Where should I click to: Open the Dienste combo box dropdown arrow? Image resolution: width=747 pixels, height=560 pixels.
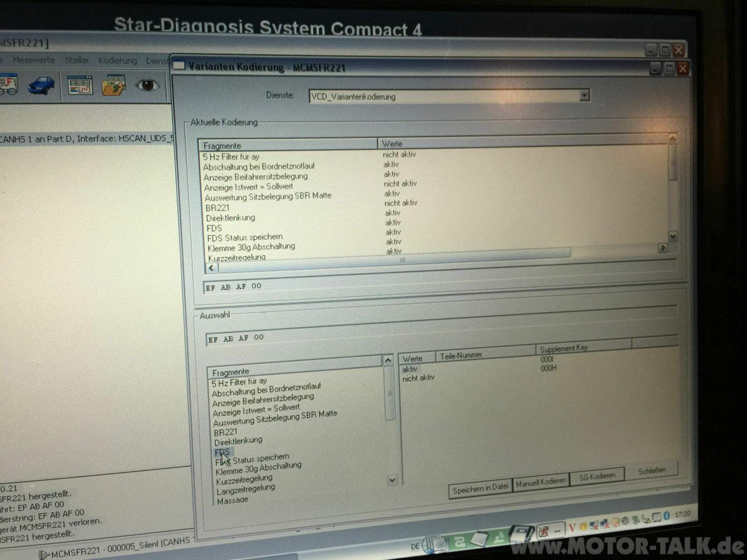pos(584,95)
